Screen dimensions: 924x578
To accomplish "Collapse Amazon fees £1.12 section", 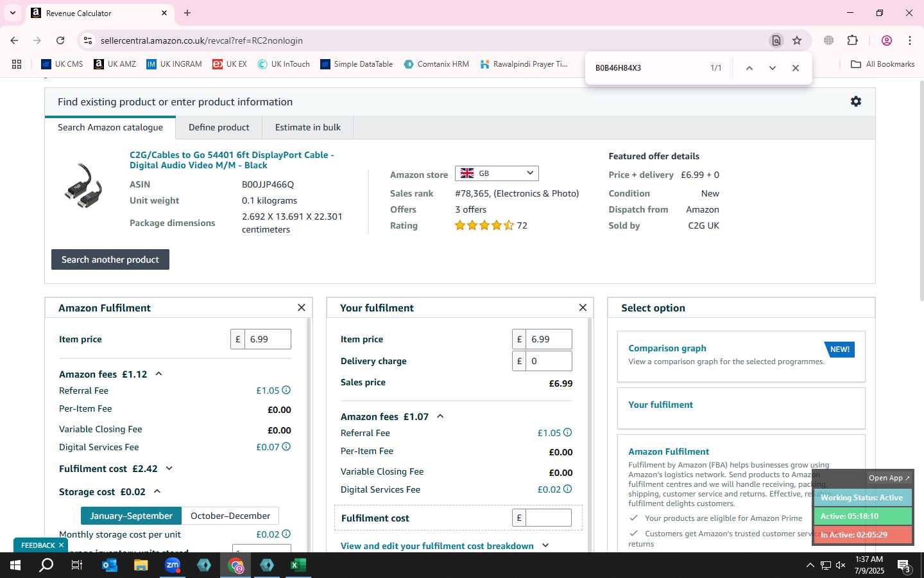I will pos(158,374).
